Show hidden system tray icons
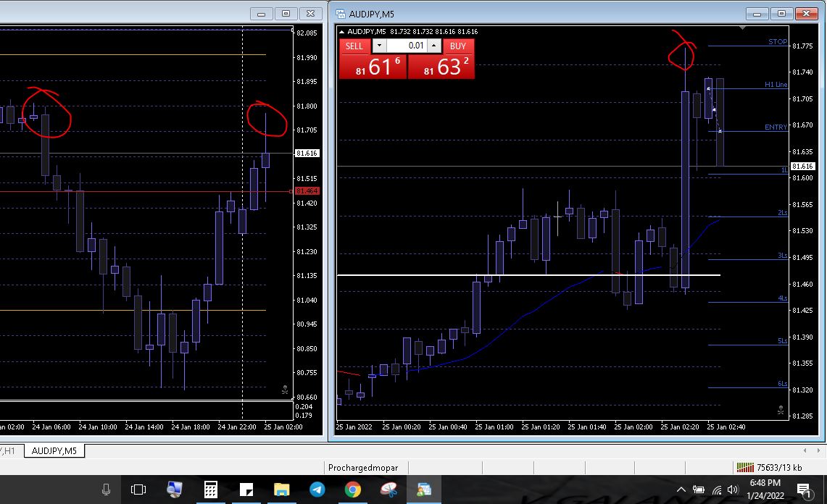The width and height of the screenshot is (827, 504). (681, 490)
